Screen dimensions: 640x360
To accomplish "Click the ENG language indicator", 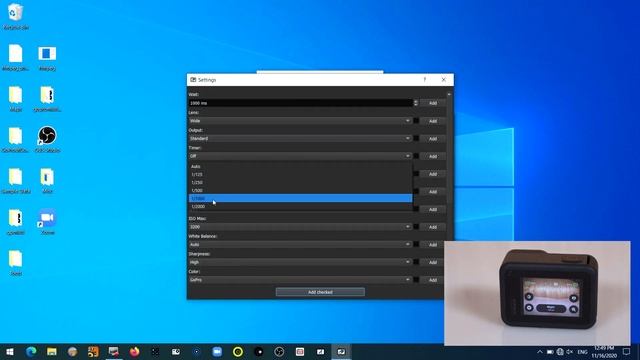I will click(582, 352).
